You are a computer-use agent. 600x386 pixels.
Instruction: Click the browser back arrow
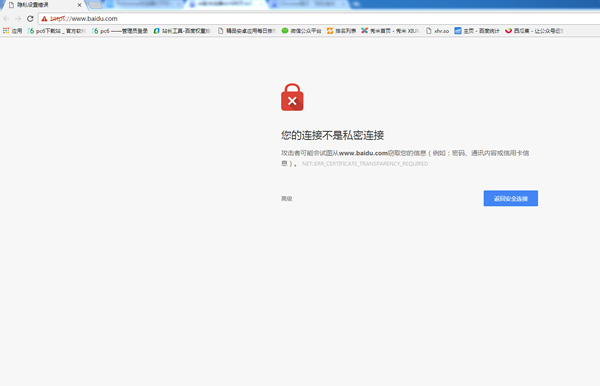click(6, 19)
